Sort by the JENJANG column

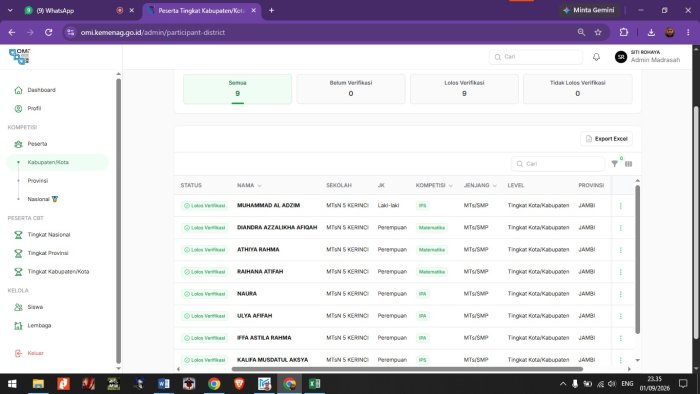click(480, 185)
